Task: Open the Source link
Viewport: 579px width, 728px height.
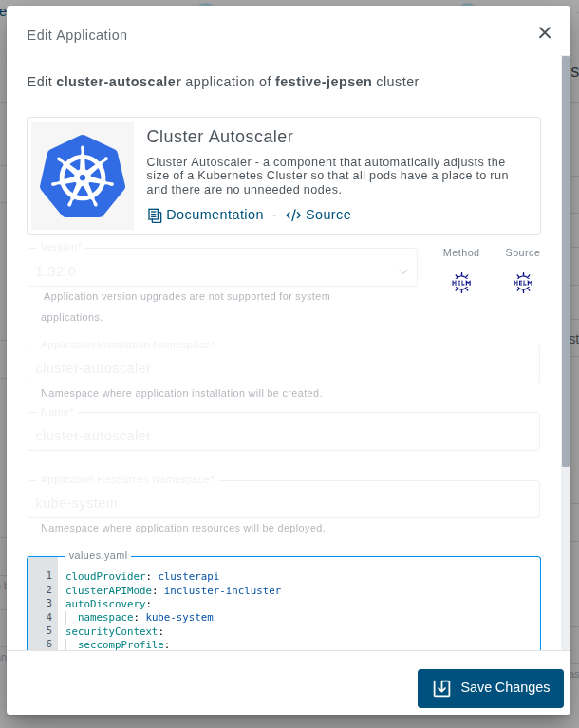Action: pyautogui.click(x=327, y=215)
